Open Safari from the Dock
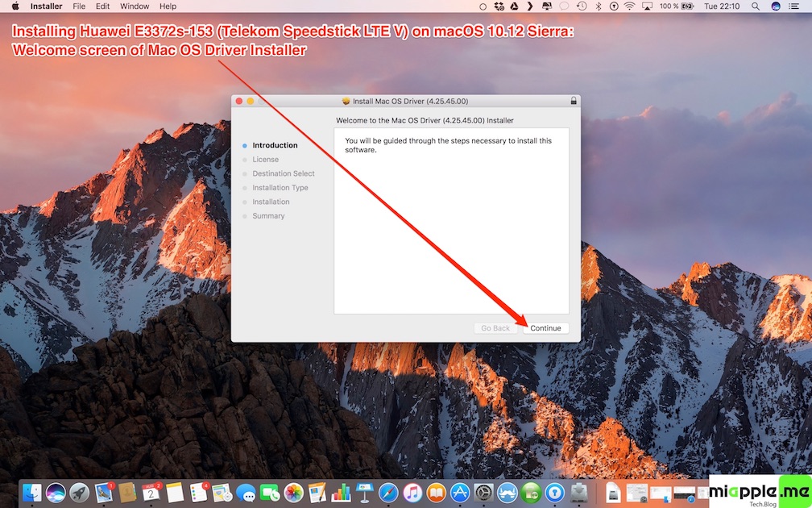 [x=388, y=492]
